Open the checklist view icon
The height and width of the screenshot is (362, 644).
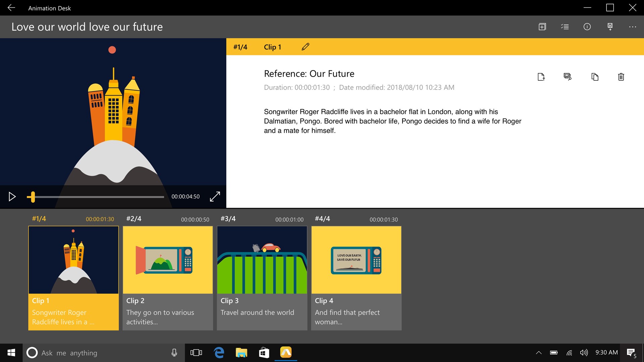tap(565, 27)
